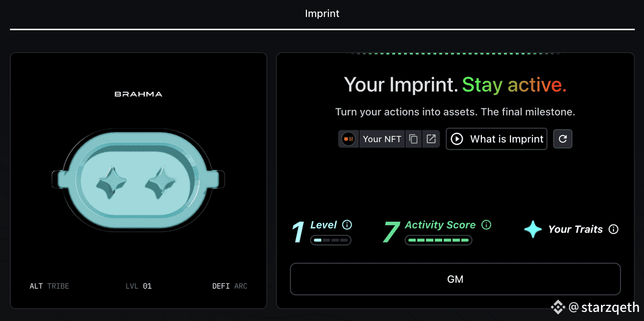Click the Level label text
The height and width of the screenshot is (321, 644).
coord(324,225)
